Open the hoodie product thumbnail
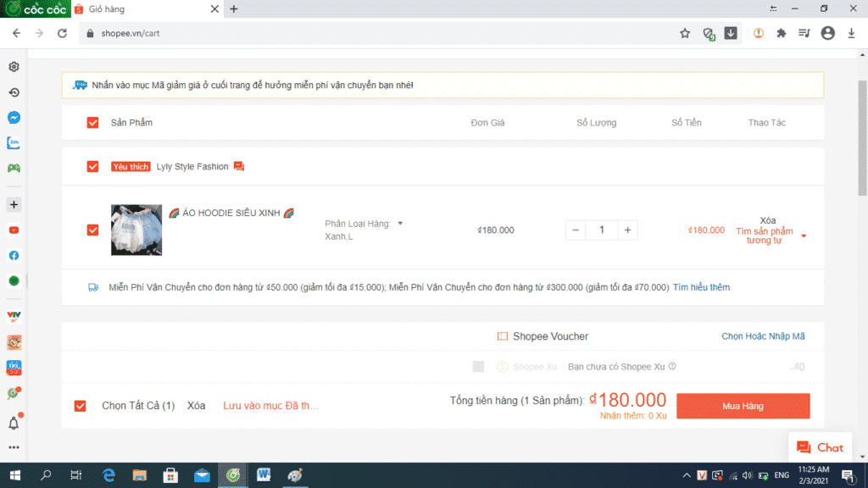The image size is (868, 488). (x=136, y=230)
